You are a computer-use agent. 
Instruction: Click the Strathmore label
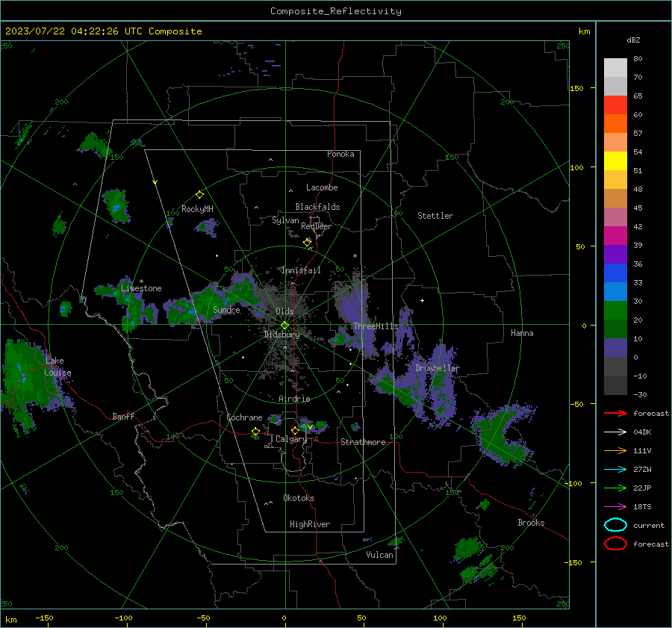(x=363, y=442)
